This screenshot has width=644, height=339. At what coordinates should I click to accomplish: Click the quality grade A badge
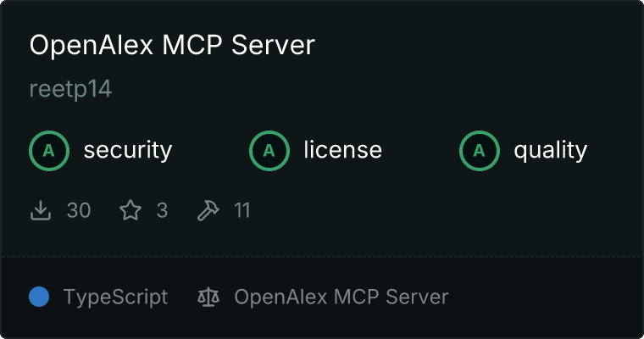(x=480, y=151)
